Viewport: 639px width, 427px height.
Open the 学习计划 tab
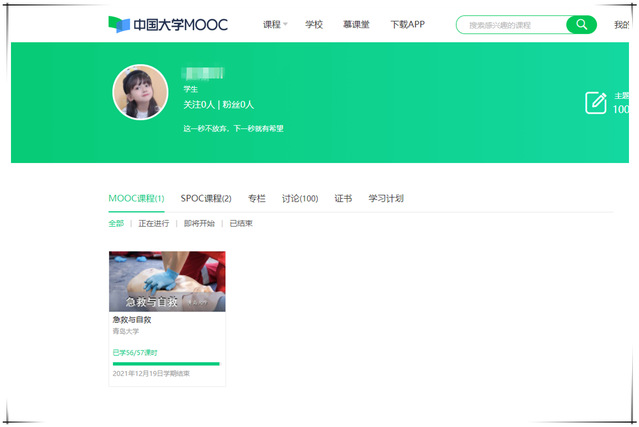[x=386, y=198]
